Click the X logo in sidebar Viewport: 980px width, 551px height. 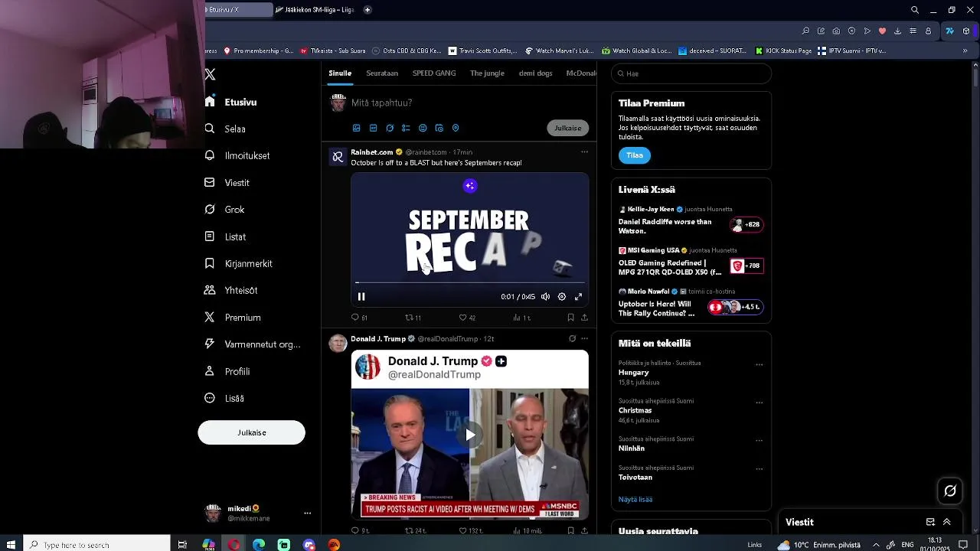(x=210, y=74)
